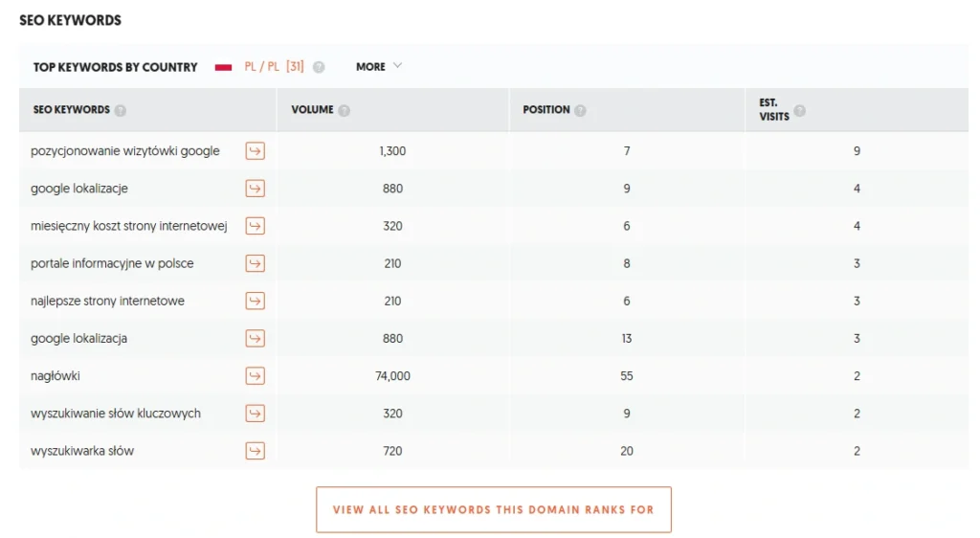980x538 pixels.
Task: Open arrow icon for miesięczny koszt strony internetowej
Action: [x=255, y=226]
